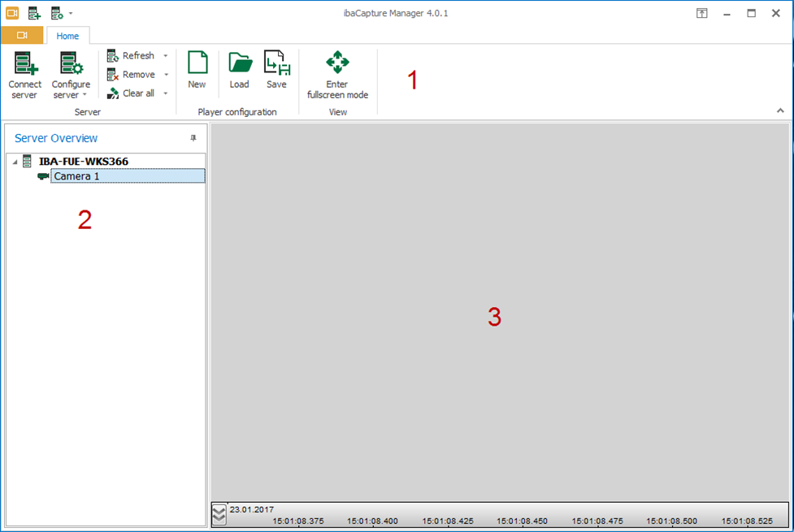This screenshot has height=532, width=794.
Task: Click the quick access configure server icon
Action: click(x=55, y=13)
